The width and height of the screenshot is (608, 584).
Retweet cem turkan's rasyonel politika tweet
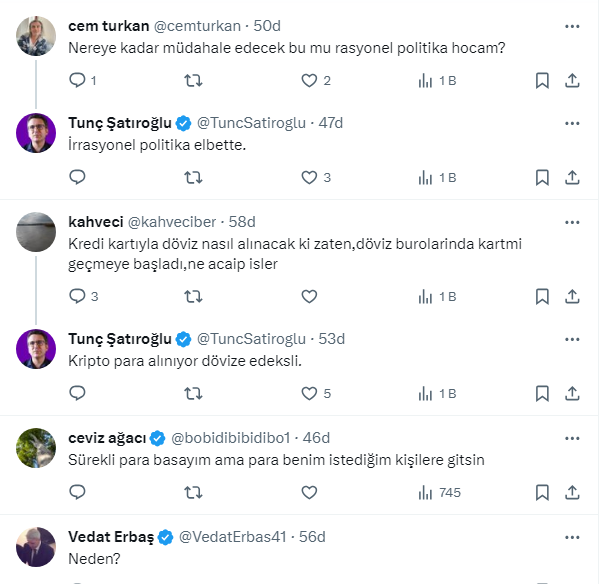[194, 80]
